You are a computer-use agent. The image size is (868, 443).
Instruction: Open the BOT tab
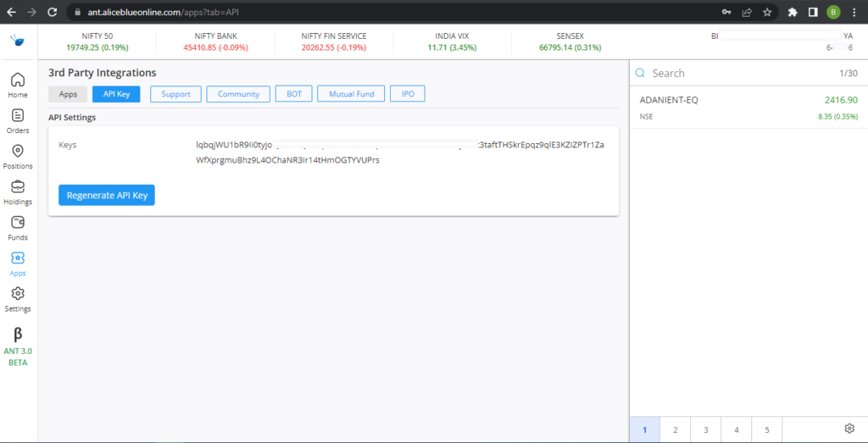point(294,94)
